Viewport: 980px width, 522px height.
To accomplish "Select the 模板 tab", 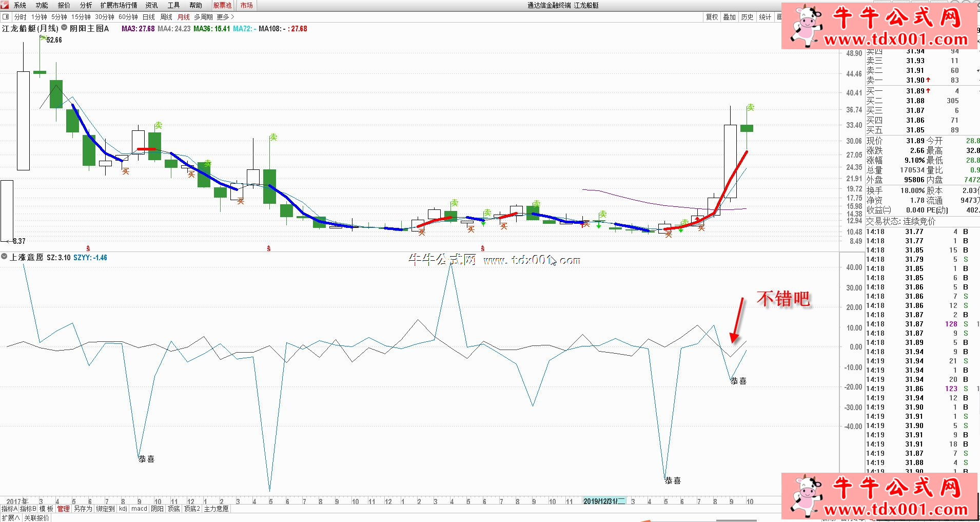I will tap(46, 509).
